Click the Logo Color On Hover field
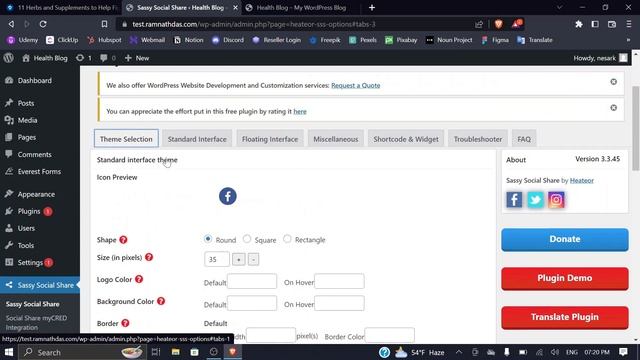 (x=339, y=281)
